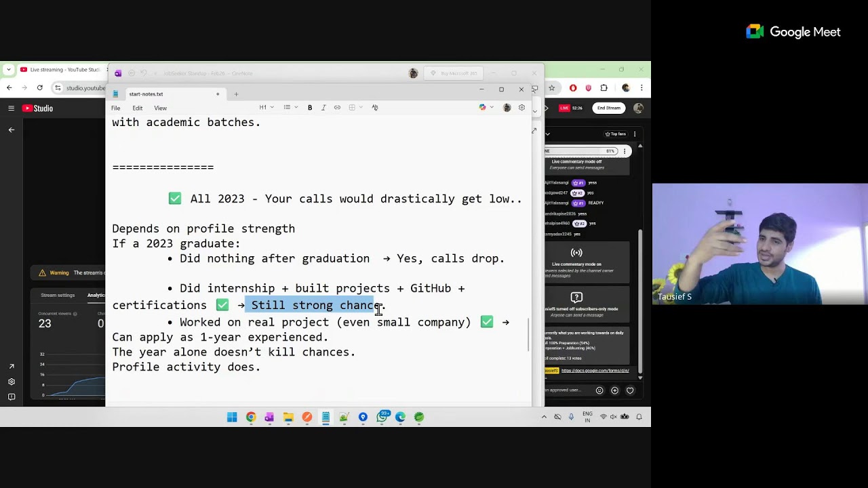
Task: Insert link using Notepad toolbar icon
Action: pyautogui.click(x=337, y=108)
